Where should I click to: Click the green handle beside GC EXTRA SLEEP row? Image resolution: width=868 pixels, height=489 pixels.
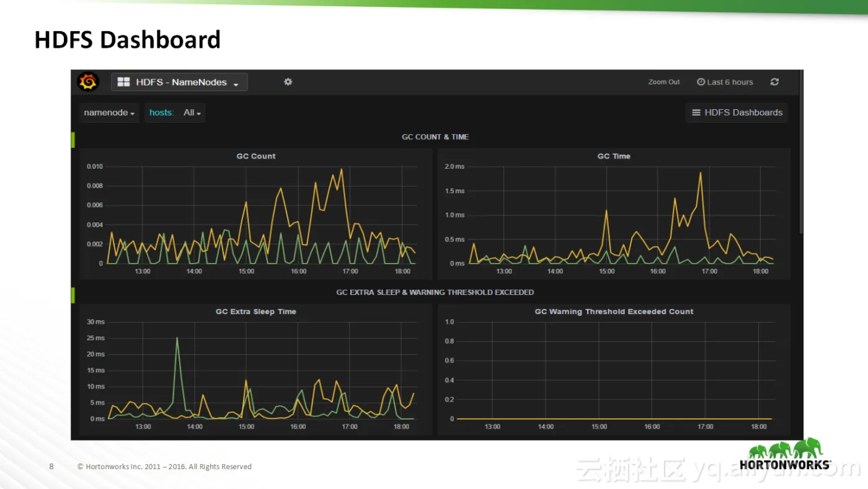73,295
